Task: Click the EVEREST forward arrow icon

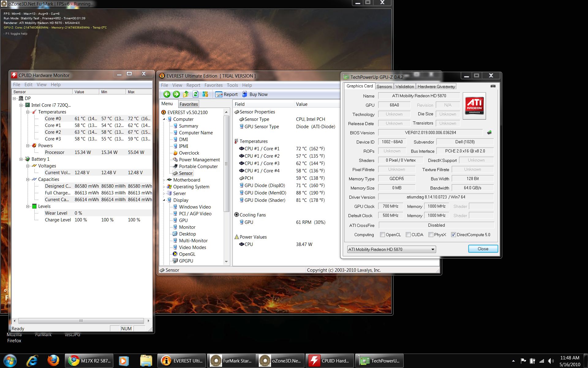Action: [x=176, y=94]
